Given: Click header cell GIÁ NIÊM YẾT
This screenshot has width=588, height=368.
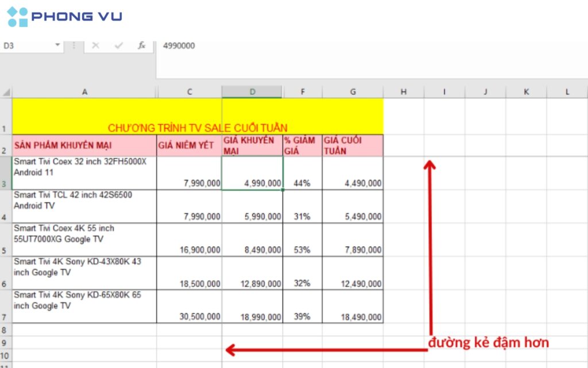Looking at the screenshot, I should coord(189,145).
